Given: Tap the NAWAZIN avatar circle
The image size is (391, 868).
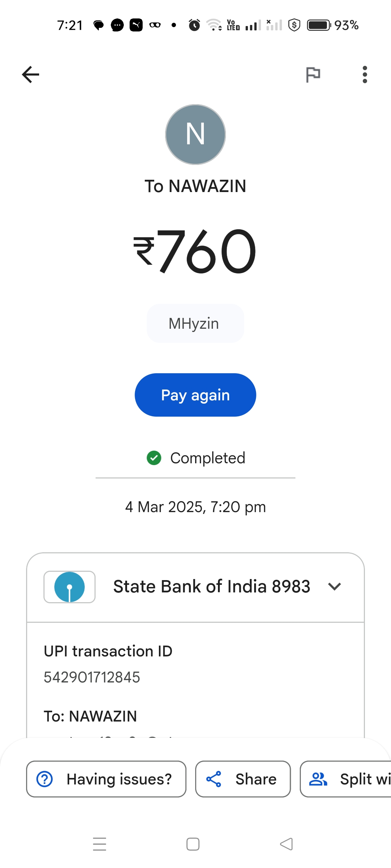Looking at the screenshot, I should point(195,135).
